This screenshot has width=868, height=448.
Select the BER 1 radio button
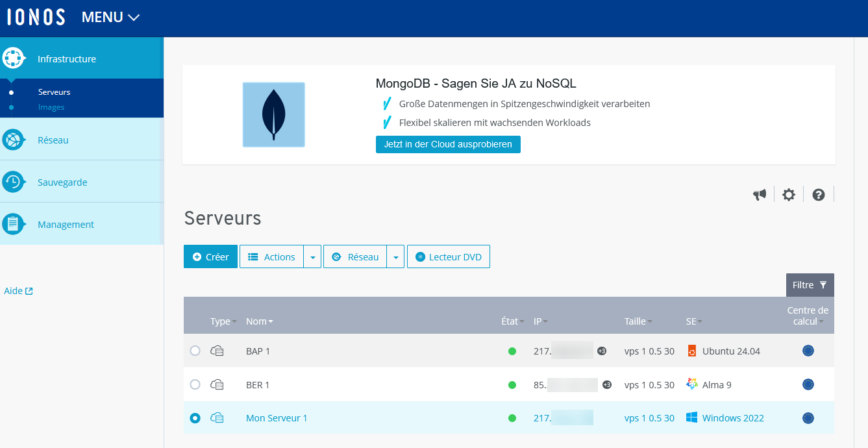pos(195,384)
